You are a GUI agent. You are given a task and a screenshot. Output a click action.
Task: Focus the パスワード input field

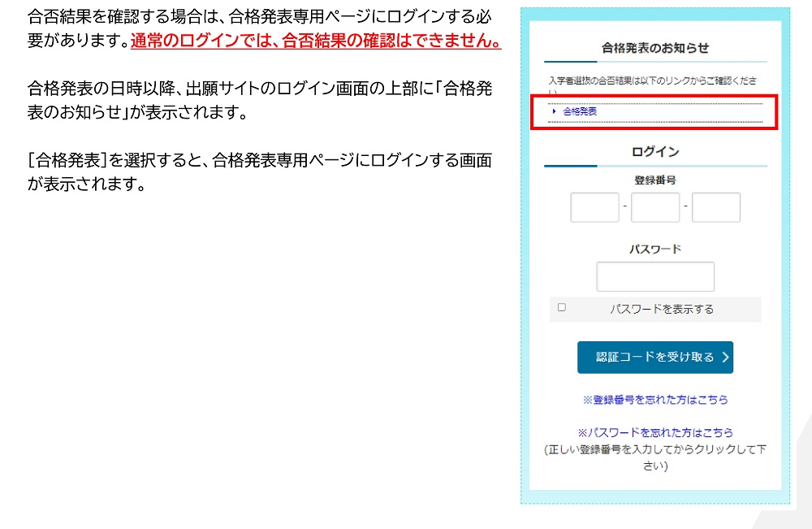(655, 276)
